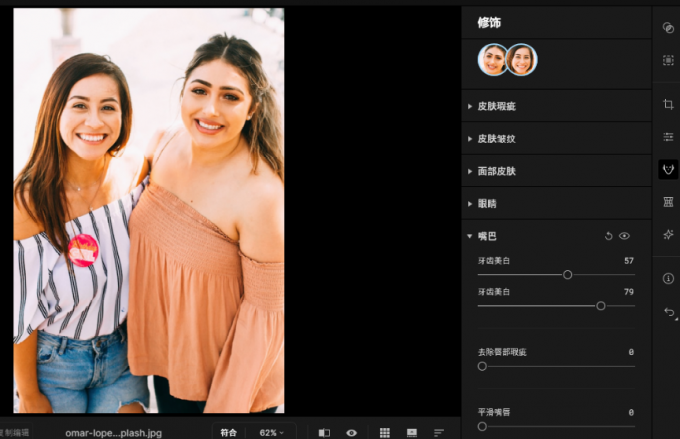Open the AI sparkle enhancements icon

tap(668, 235)
